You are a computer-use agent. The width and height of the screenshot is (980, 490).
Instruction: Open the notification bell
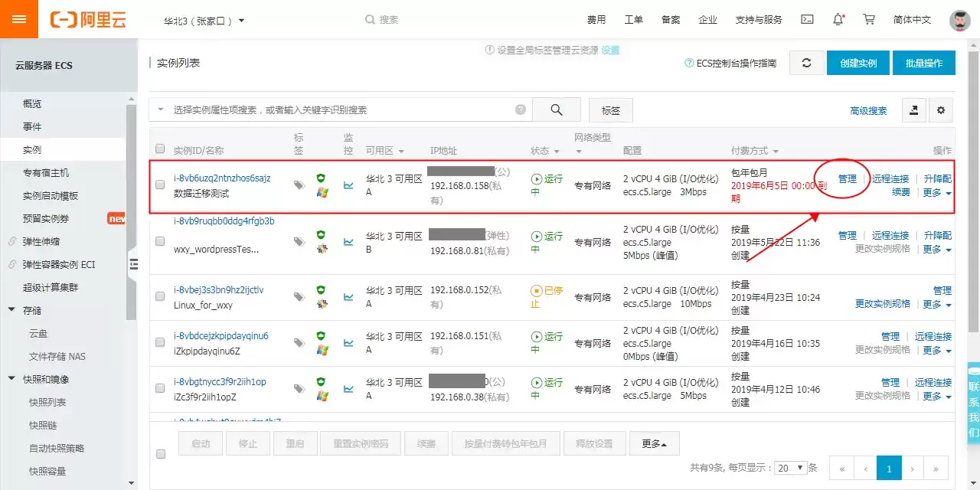(x=839, y=19)
